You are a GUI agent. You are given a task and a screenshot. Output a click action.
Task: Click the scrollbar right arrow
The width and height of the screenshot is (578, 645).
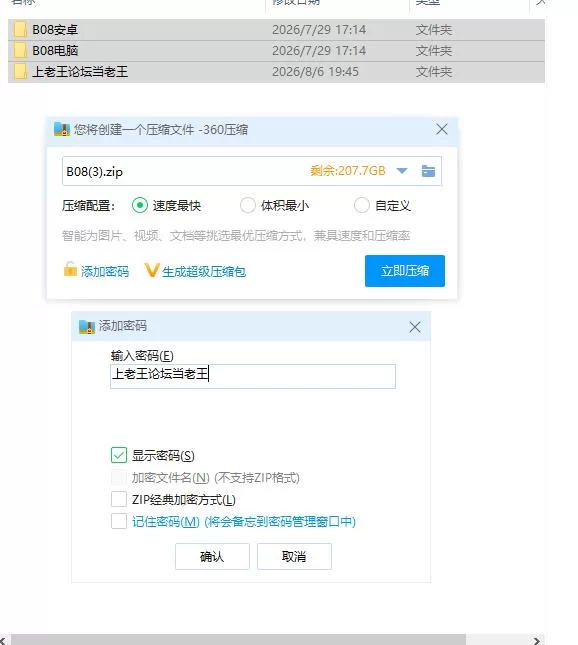[x=537, y=640]
